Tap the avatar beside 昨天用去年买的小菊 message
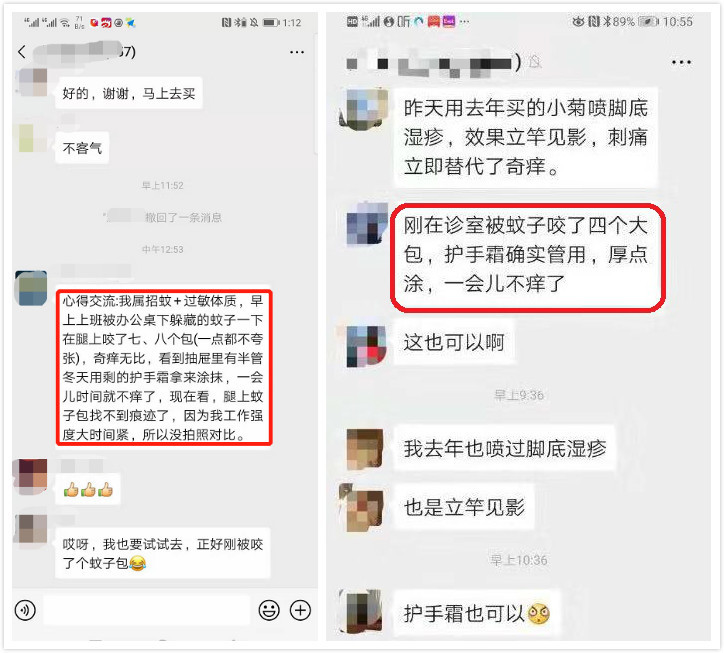Screen dimensions: 724x653 click(364, 108)
